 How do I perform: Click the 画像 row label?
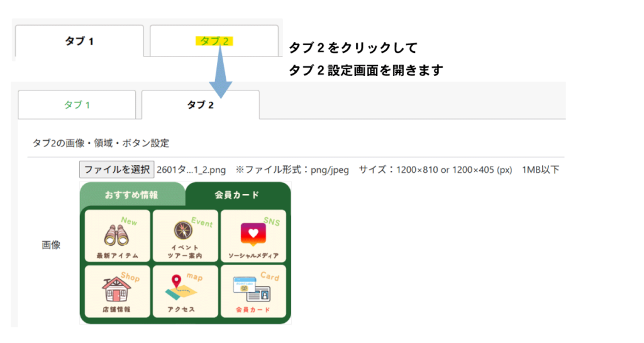pyautogui.click(x=51, y=245)
